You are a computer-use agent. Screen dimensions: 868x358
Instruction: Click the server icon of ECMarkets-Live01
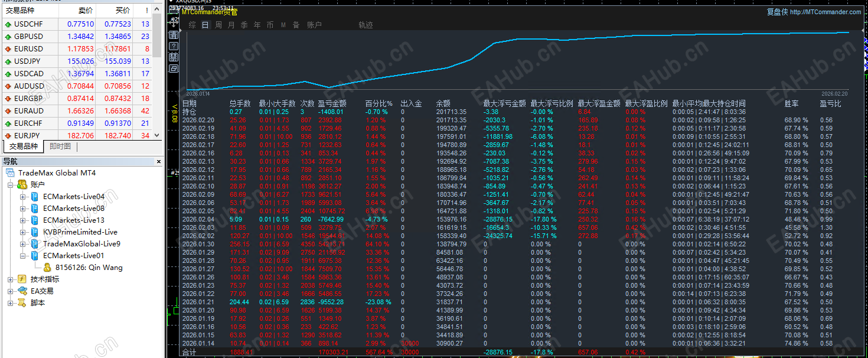[35, 256]
